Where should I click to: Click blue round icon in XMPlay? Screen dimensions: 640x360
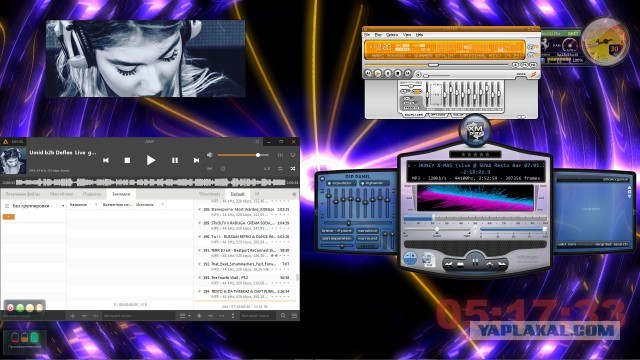pyautogui.click(x=410, y=258)
